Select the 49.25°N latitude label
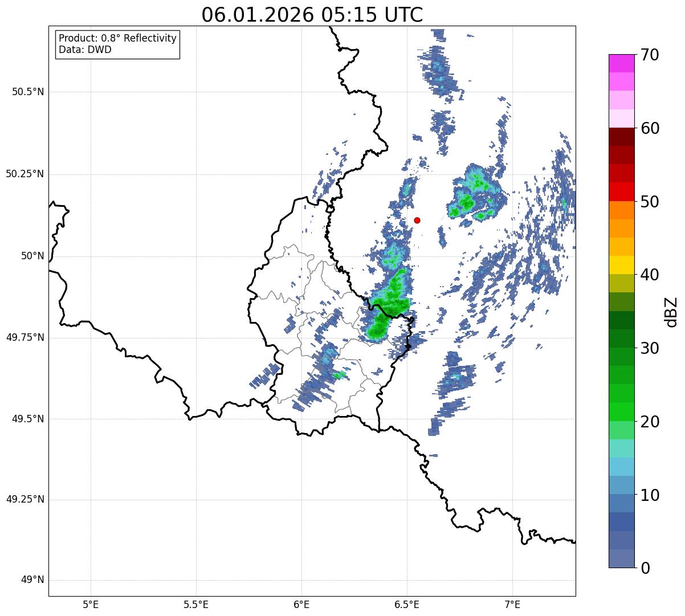Viewport: 685px width, 616px height. tap(25, 500)
